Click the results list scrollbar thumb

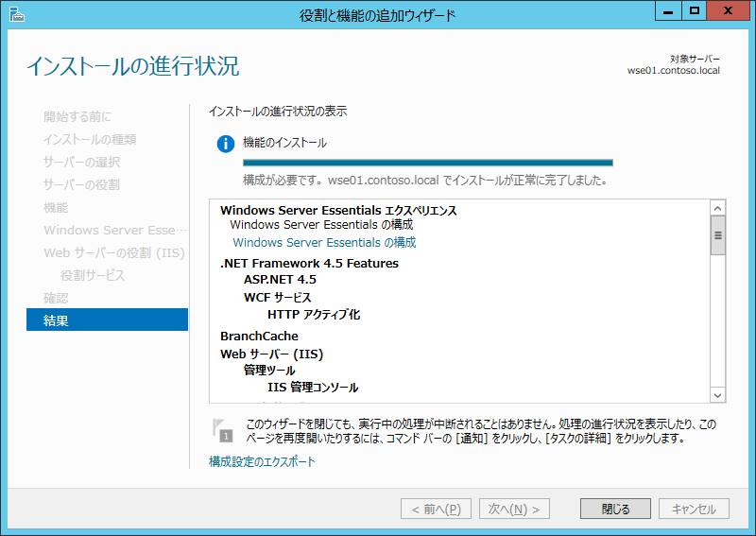[x=717, y=235]
